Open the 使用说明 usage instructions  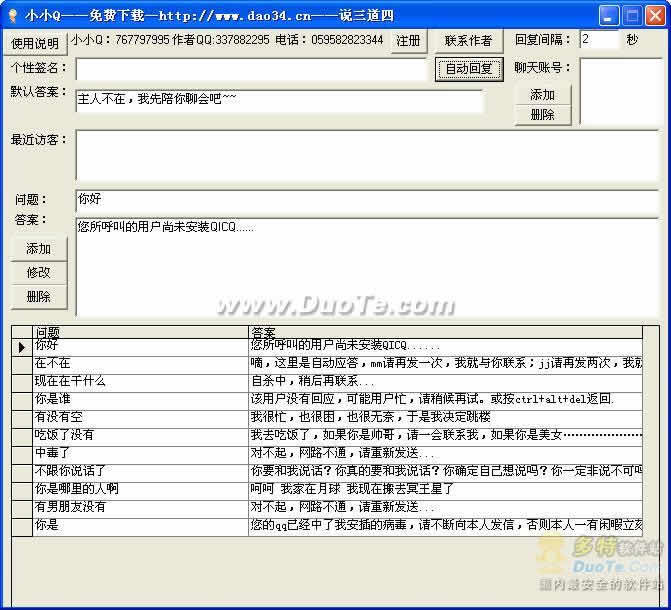(x=35, y=42)
